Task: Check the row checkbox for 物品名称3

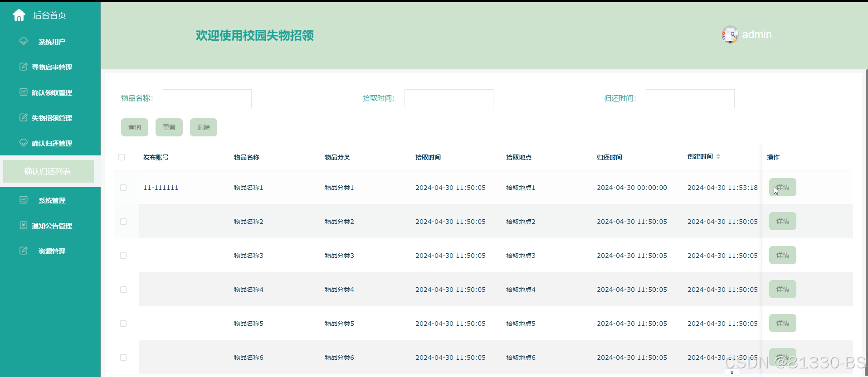Action: [x=123, y=256]
